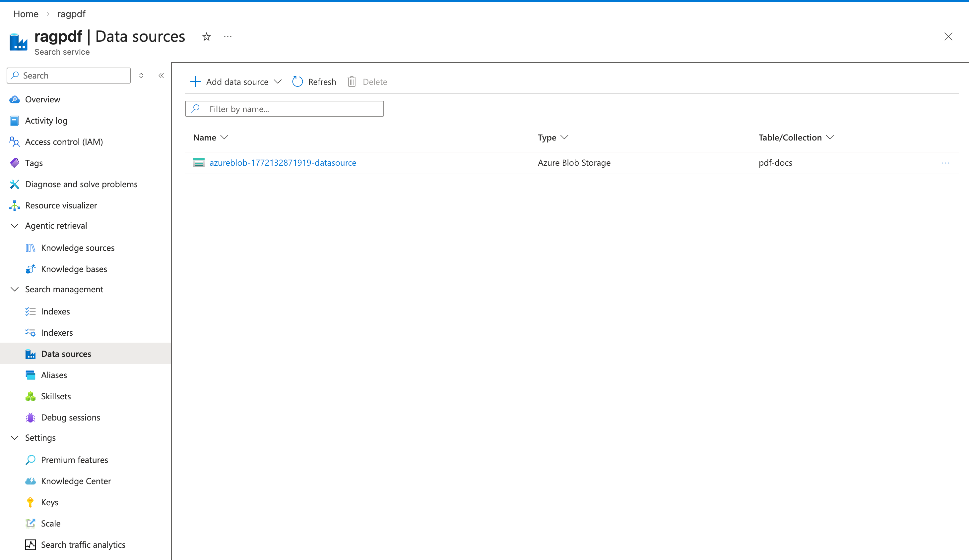Viewport: 969px width, 560px height.
Task: Collapse the Agentic retrieval section
Action: pos(15,226)
